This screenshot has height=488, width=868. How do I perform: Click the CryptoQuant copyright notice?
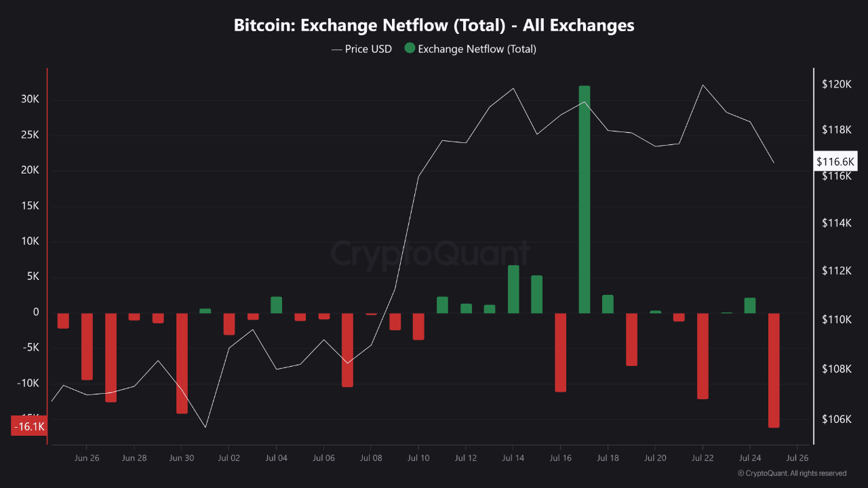point(792,473)
